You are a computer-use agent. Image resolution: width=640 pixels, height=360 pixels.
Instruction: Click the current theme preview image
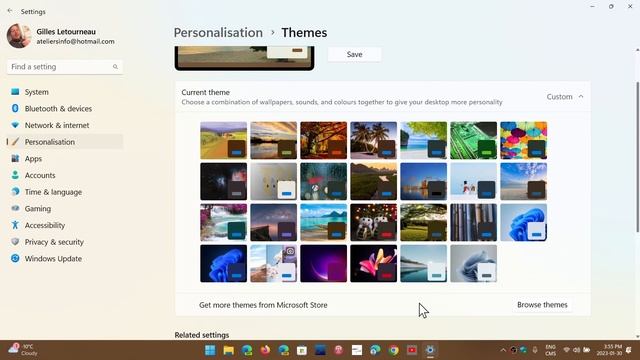pos(244,58)
